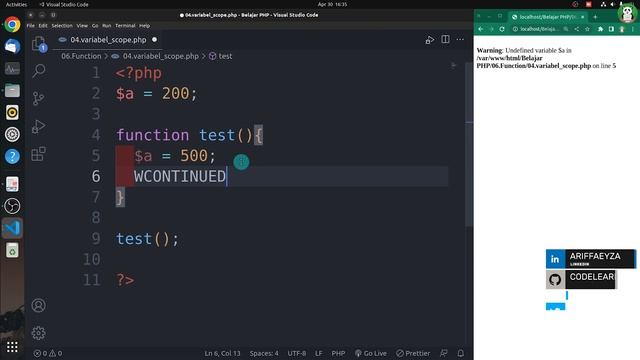This screenshot has width=640, height=360.
Task: Expand 06.Function breadcrumb folder
Action: click(x=81, y=56)
